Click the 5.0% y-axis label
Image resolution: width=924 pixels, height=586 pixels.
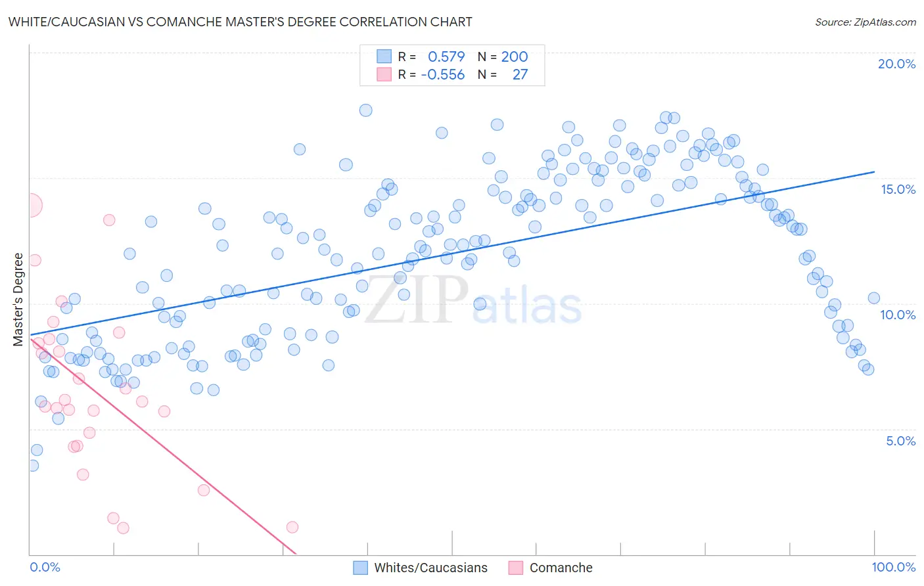(900, 441)
